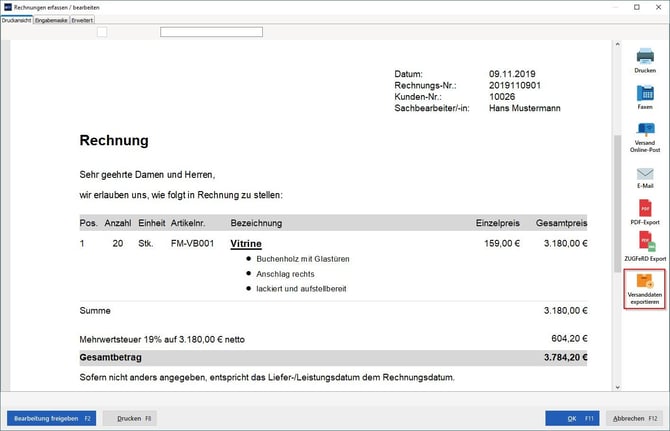Confirm with the OK F11 button

(572, 418)
